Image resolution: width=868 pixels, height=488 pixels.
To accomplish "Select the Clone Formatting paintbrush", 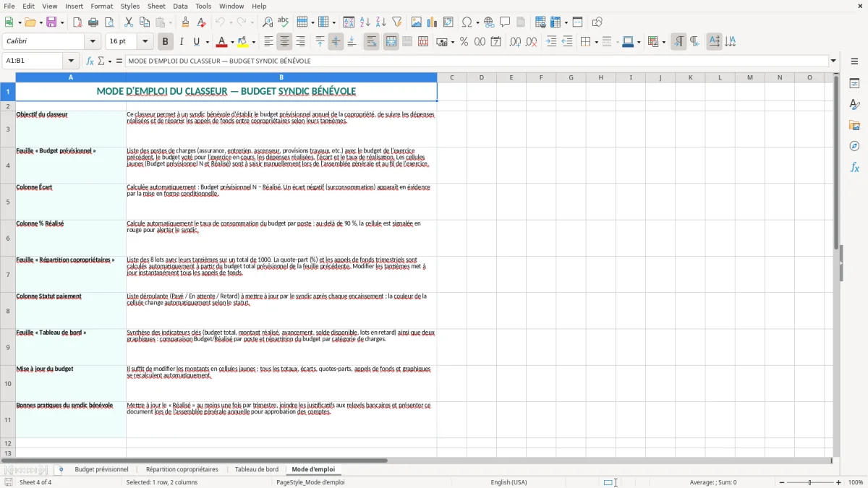I will click(185, 22).
